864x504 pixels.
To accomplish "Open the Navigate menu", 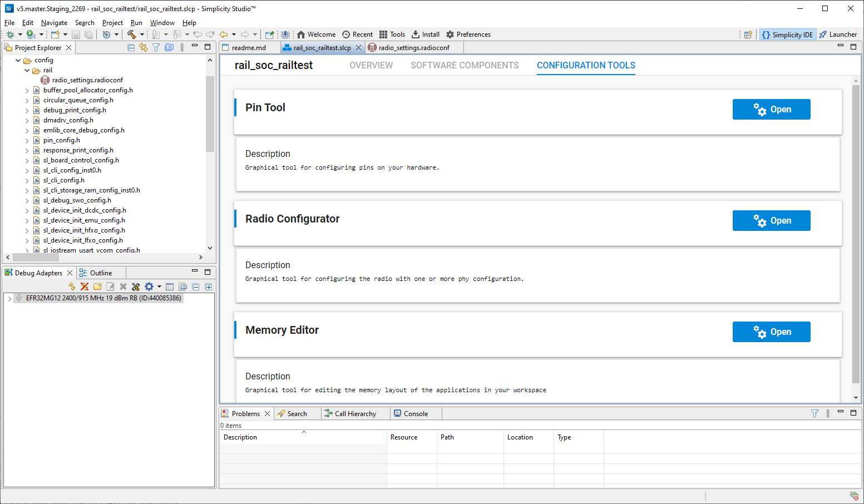I will click(x=54, y=23).
